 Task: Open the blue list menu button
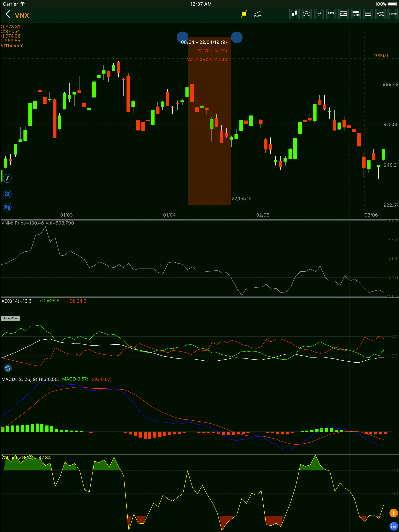pos(394,526)
